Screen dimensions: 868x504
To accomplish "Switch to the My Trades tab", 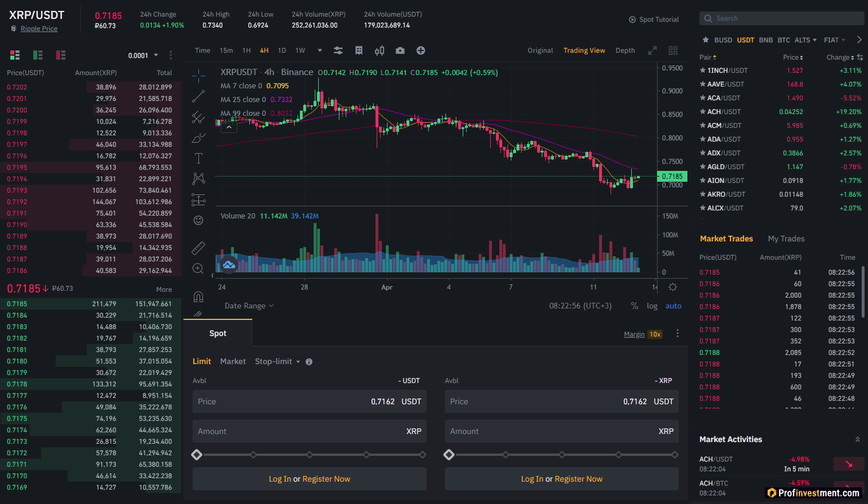I will (786, 239).
